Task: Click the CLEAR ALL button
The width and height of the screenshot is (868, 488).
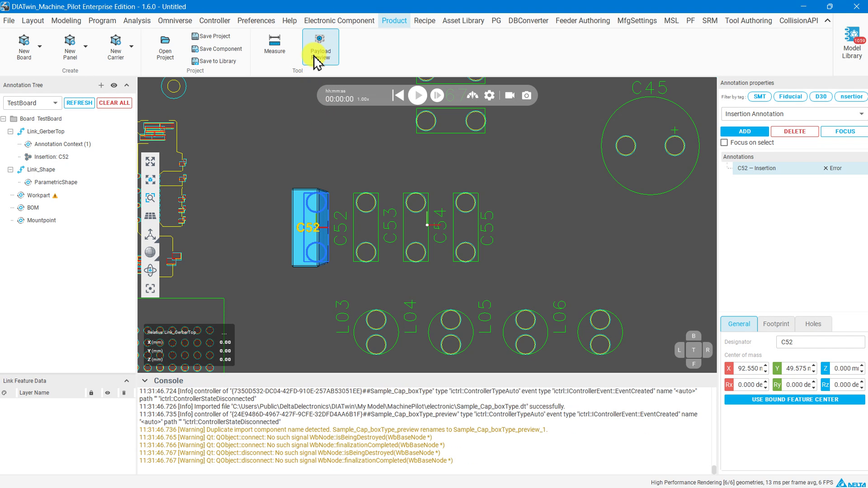Action: point(114,103)
